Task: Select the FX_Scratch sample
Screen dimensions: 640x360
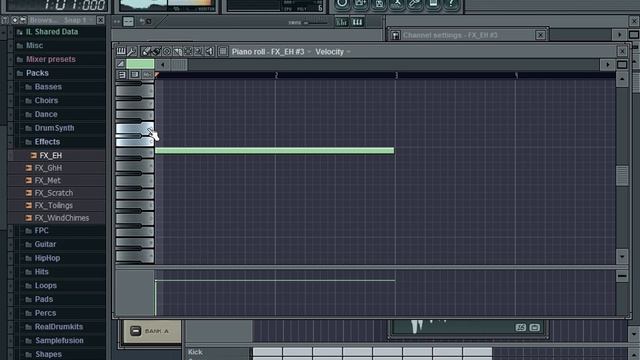Action: pos(53,193)
